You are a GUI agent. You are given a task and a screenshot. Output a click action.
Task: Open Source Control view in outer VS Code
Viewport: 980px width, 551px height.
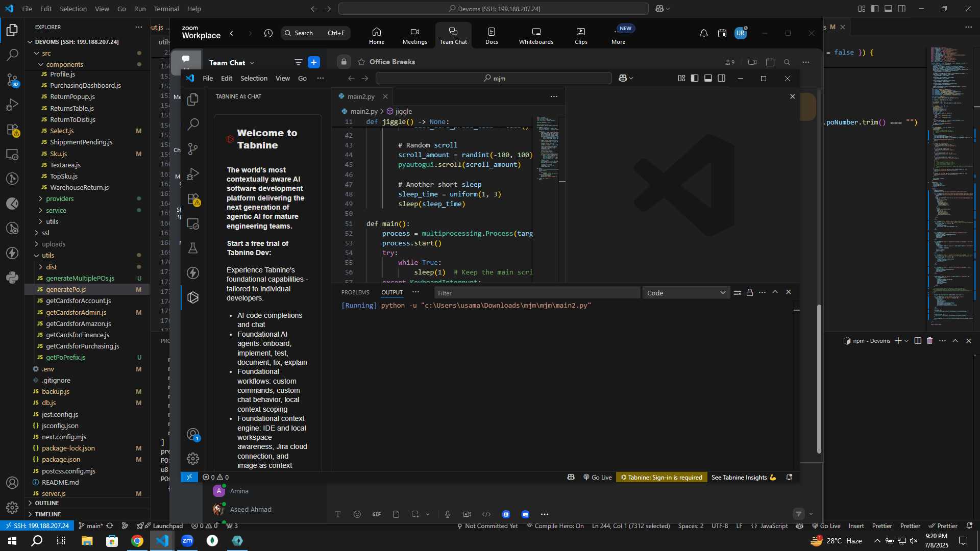[x=12, y=80]
